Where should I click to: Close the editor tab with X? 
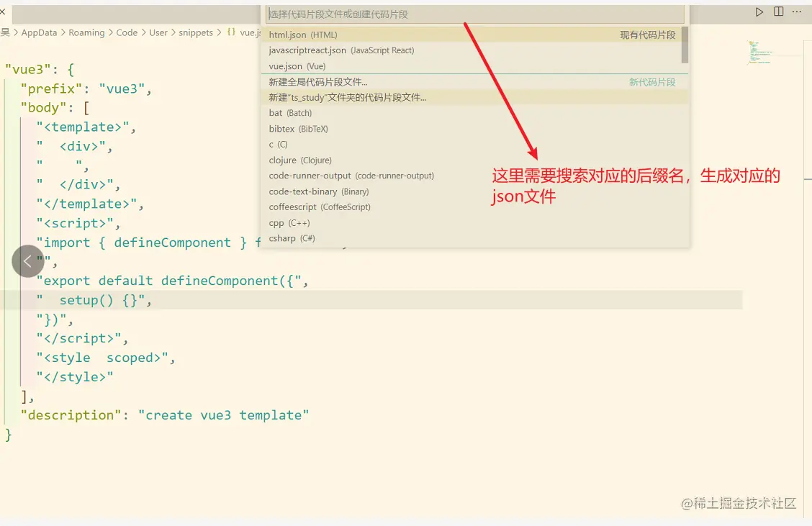3,12
